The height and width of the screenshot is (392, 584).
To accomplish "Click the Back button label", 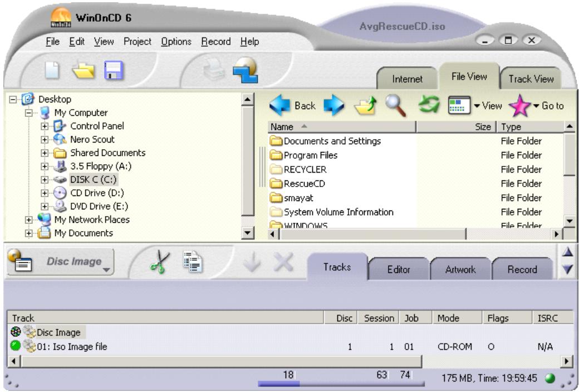I will (305, 106).
